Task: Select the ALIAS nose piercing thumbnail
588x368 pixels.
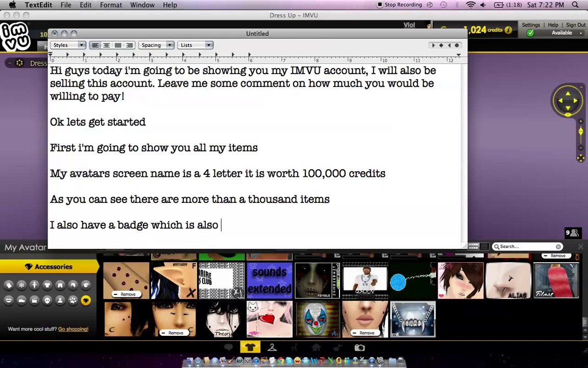Action: point(508,281)
